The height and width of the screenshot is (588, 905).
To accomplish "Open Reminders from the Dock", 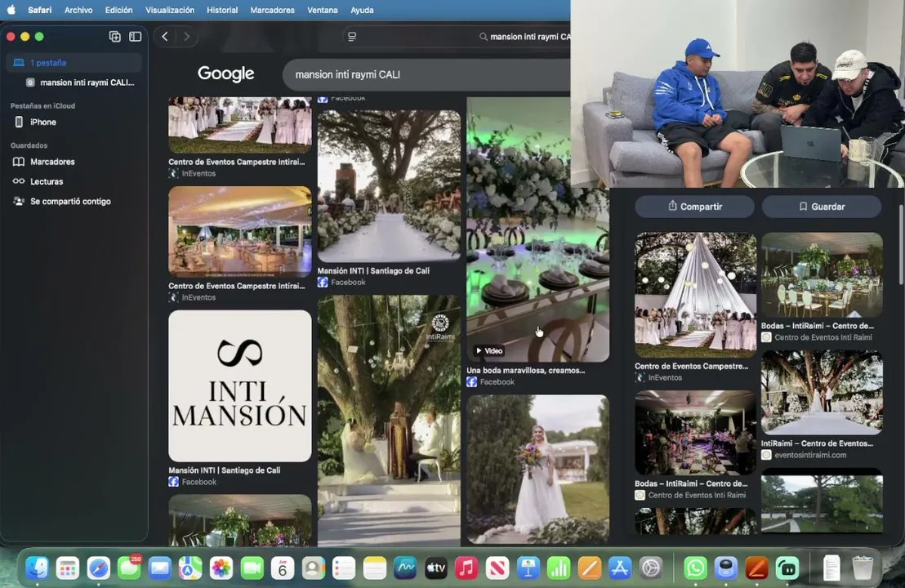I will [x=344, y=568].
